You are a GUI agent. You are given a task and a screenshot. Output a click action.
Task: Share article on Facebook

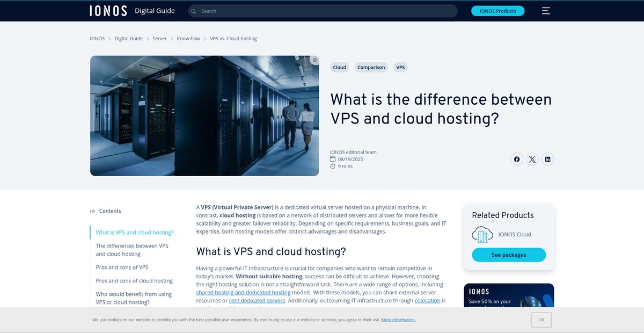pyautogui.click(x=517, y=159)
